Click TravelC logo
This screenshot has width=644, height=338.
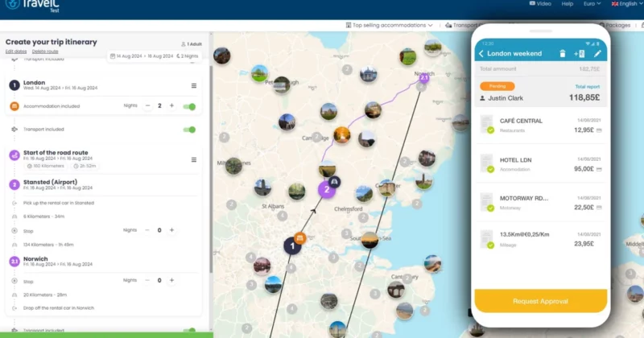click(33, 6)
